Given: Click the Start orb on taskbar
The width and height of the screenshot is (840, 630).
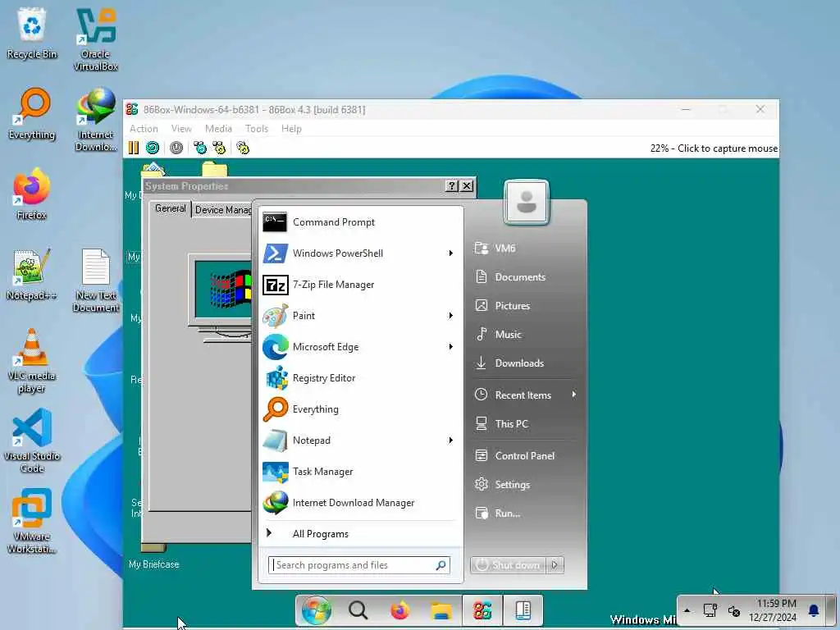Looking at the screenshot, I should (316, 610).
